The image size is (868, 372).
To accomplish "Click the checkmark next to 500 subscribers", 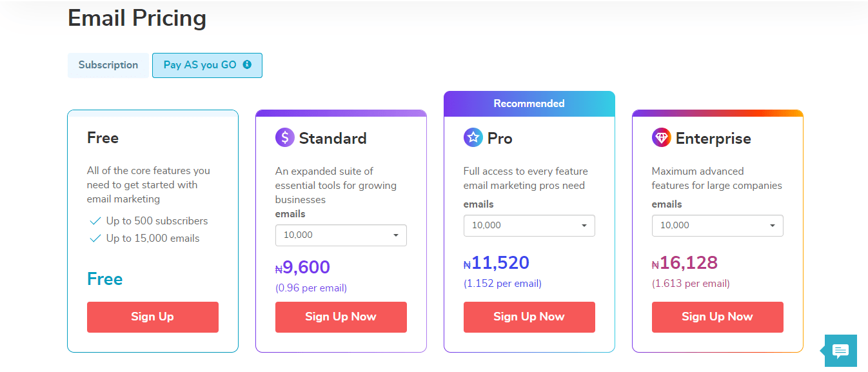I will 95,221.
